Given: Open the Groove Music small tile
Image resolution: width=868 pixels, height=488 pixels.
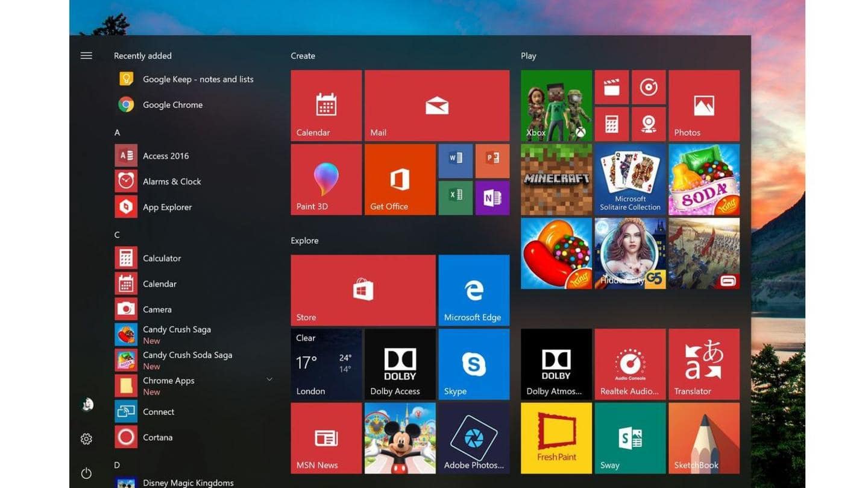Looking at the screenshot, I should pyautogui.click(x=649, y=87).
